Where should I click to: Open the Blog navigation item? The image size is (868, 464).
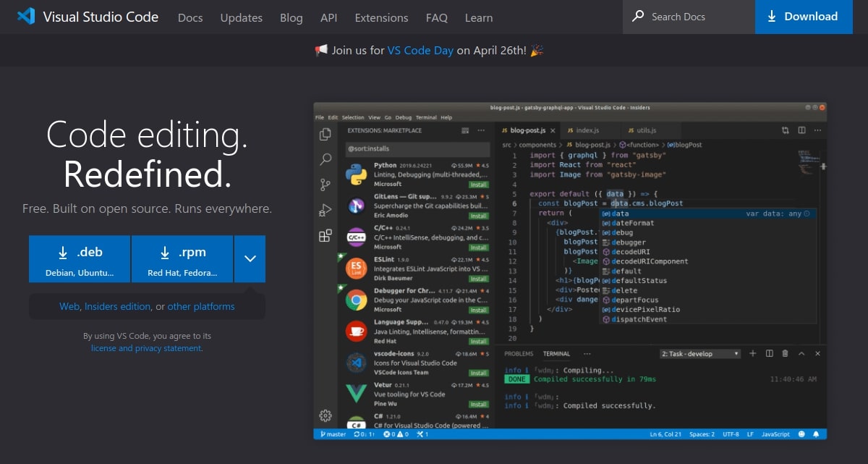[292, 17]
